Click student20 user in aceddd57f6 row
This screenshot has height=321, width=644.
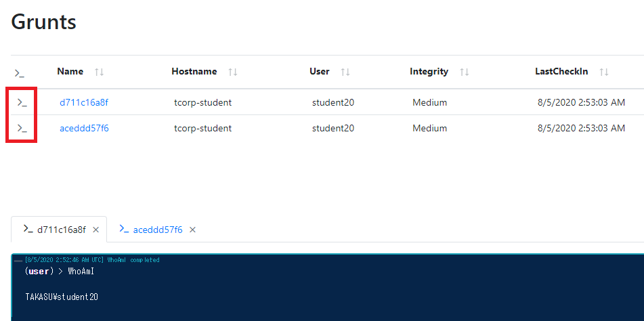[333, 129]
